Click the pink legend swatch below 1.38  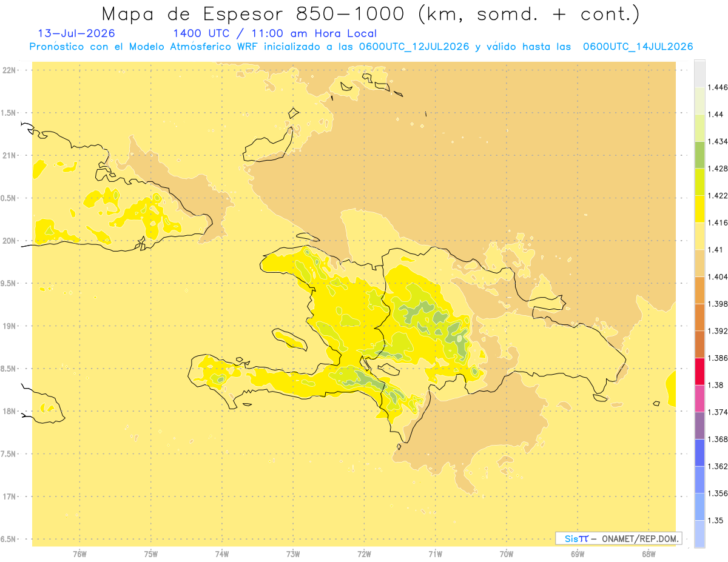[699, 398]
